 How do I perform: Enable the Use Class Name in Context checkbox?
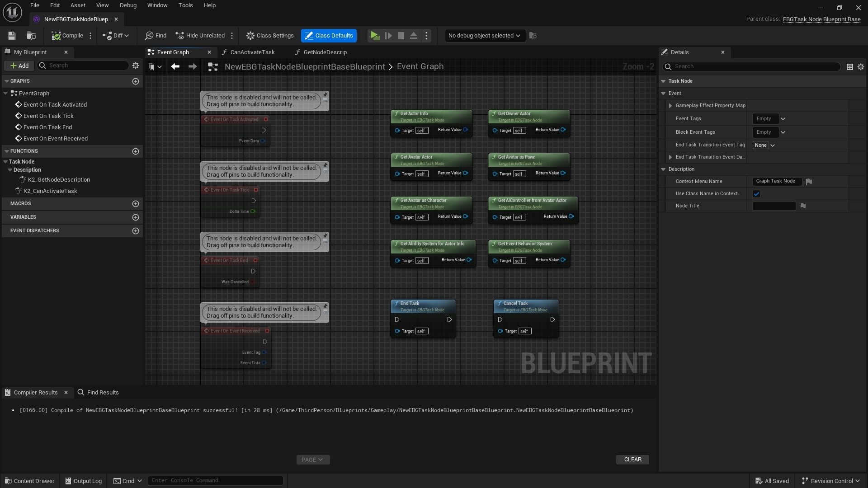point(757,194)
